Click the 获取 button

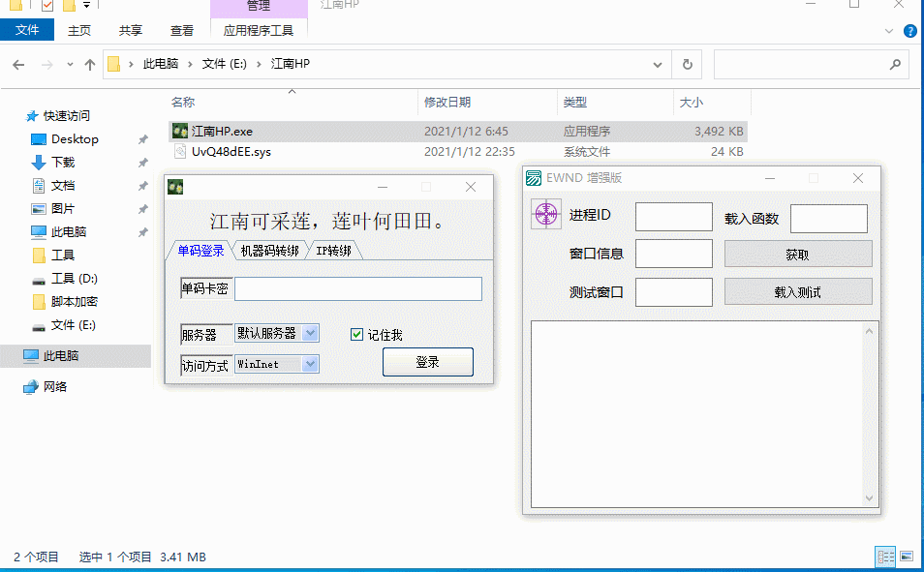pyautogui.click(x=798, y=255)
